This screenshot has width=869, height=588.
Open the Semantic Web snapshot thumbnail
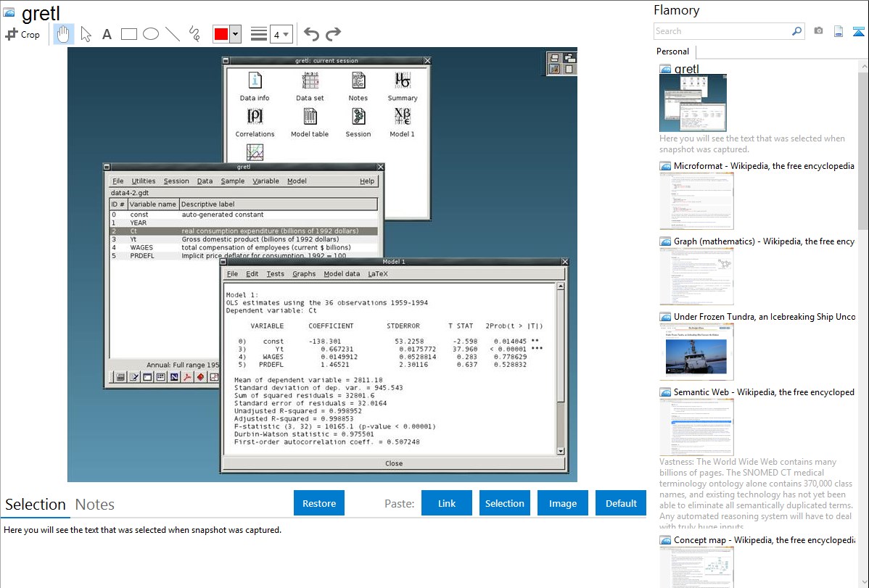pyautogui.click(x=696, y=427)
